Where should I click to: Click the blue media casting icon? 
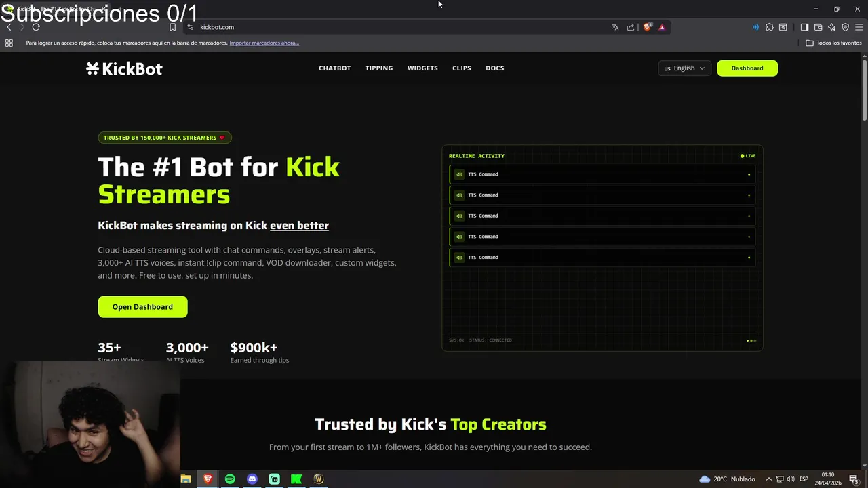[x=755, y=27]
